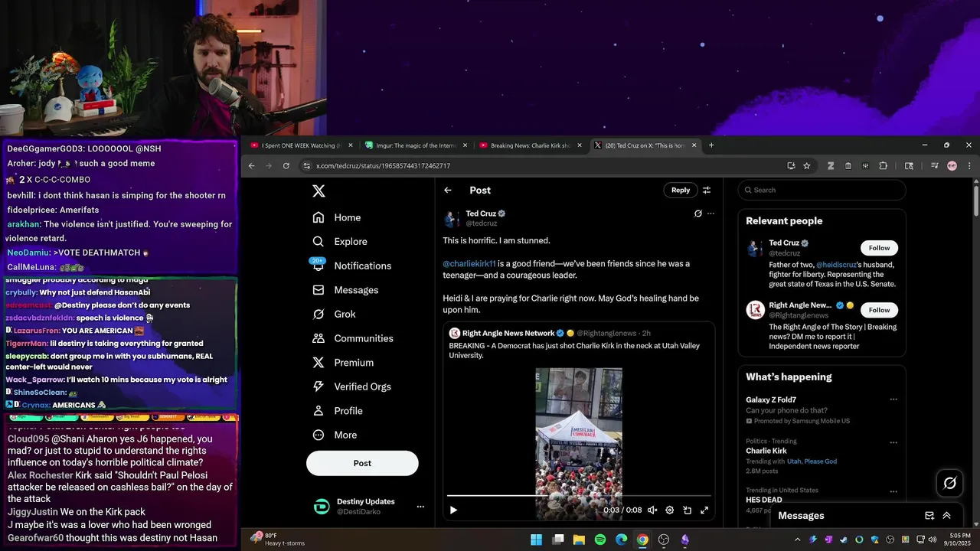The height and width of the screenshot is (551, 980).
Task: Bookmark this page with the star
Action: 806,165
